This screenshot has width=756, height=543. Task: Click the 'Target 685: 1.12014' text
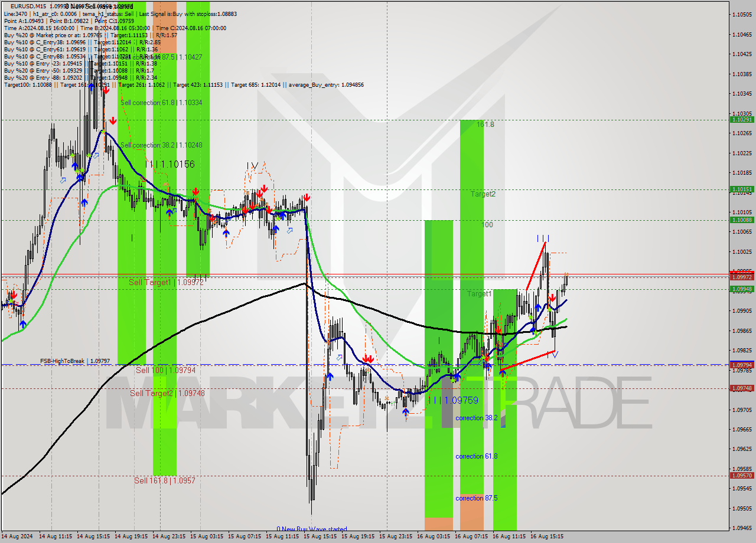point(255,84)
